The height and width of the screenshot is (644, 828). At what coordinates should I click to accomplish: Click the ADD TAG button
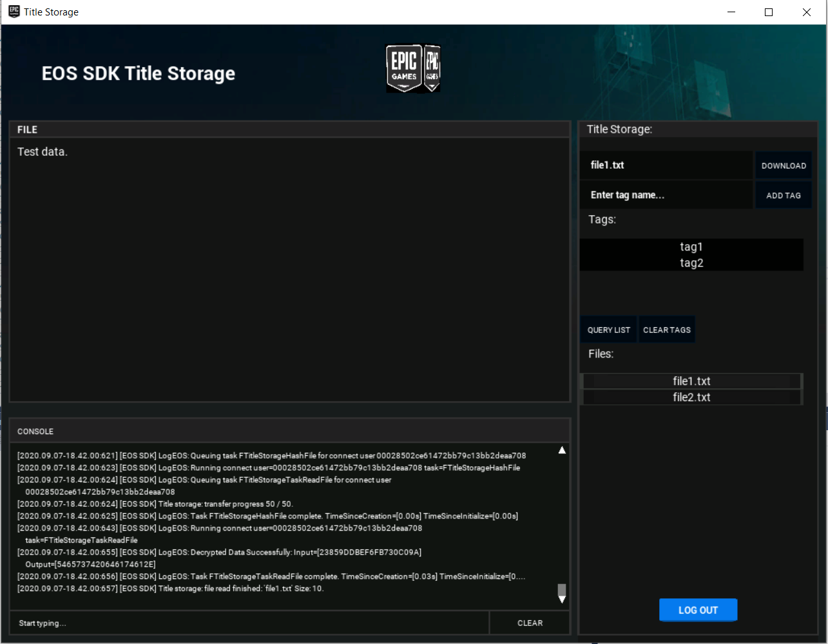click(x=783, y=195)
